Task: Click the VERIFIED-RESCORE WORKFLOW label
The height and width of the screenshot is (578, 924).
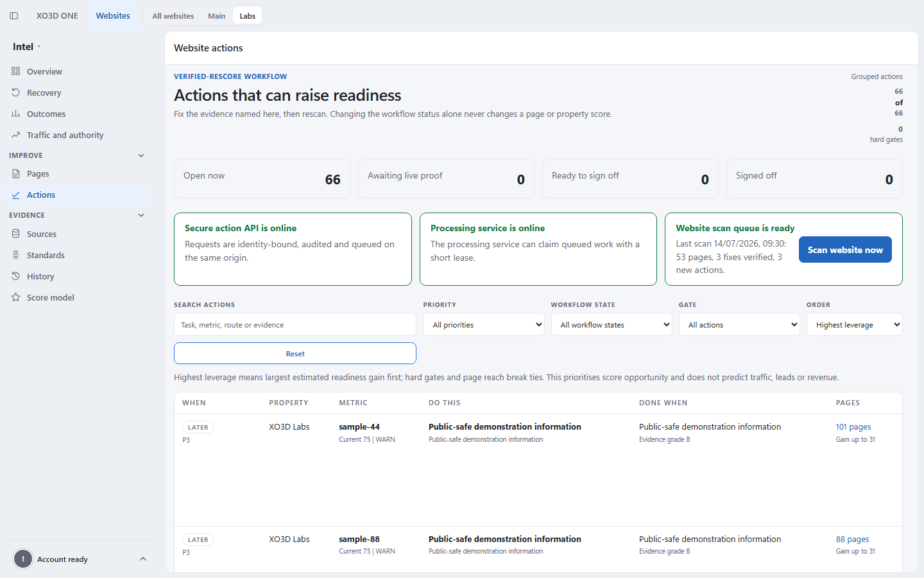Action: [230, 76]
